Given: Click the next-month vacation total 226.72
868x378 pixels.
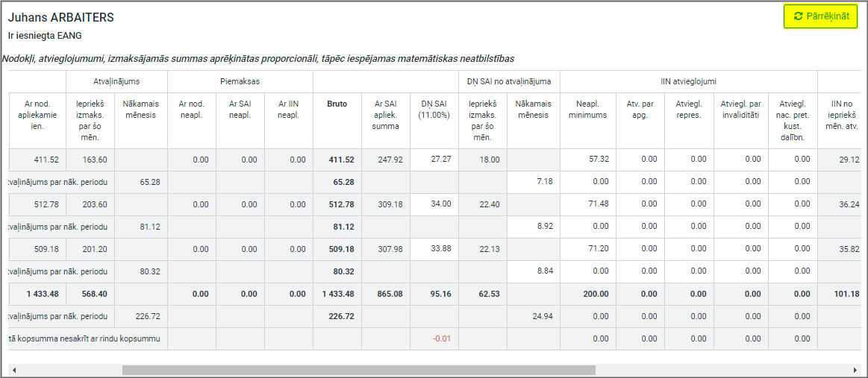Looking at the screenshot, I should tap(147, 317).
